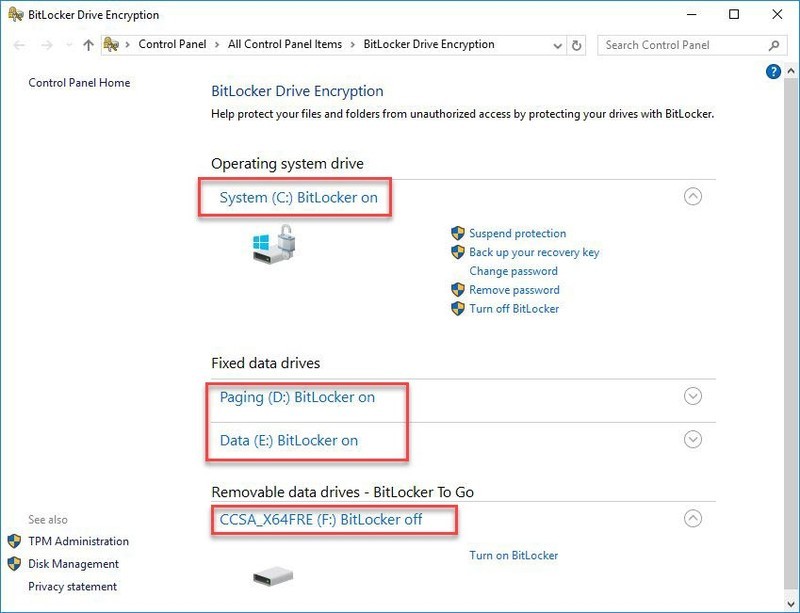
Task: Minimize the BitLocker window
Action: (x=692, y=14)
